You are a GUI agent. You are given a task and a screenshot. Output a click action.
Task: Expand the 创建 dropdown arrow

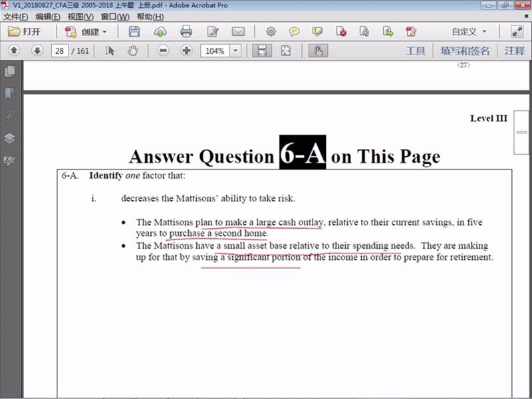point(104,32)
